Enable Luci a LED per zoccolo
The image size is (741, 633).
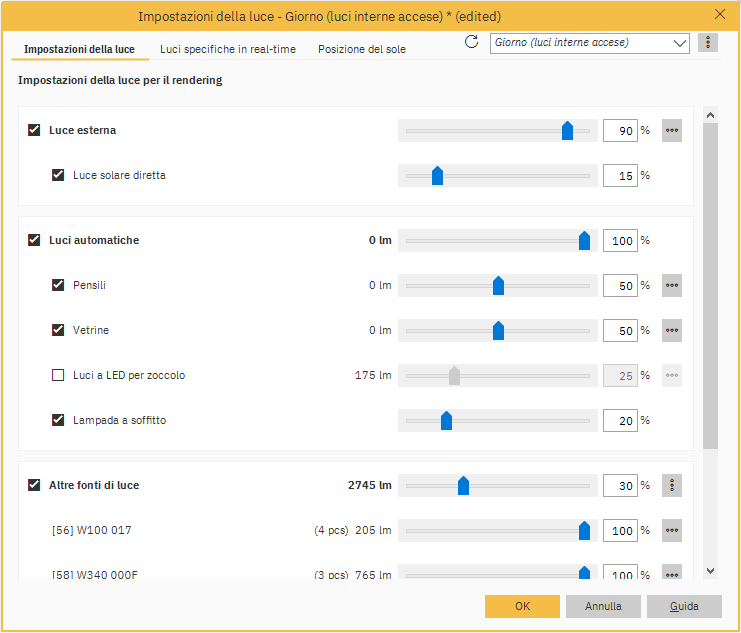click(58, 375)
